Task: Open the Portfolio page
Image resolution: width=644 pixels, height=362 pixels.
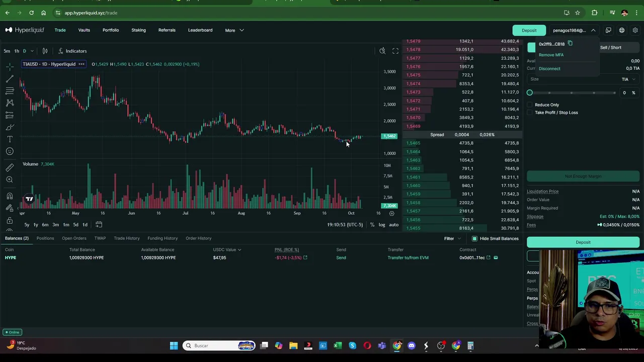Action: tap(111, 30)
